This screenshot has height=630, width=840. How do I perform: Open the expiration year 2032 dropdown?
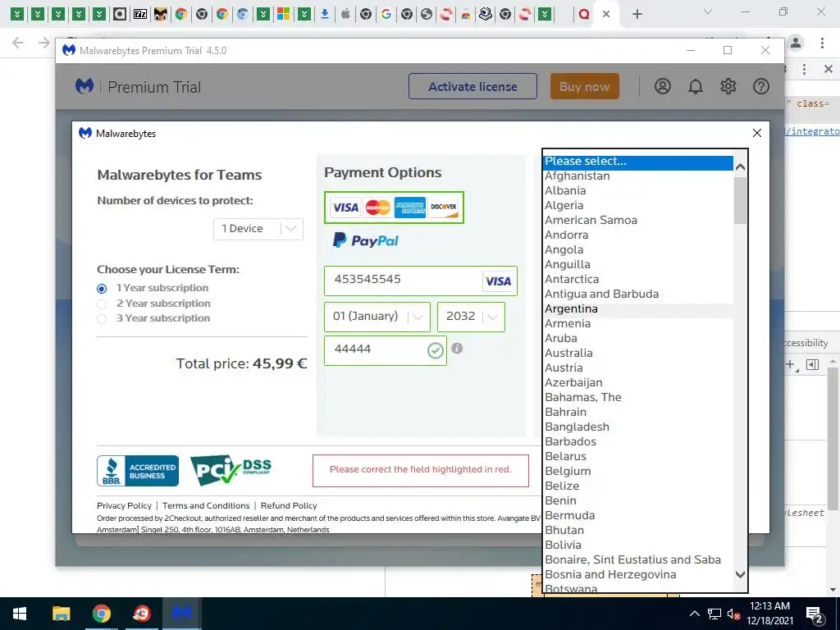[x=471, y=317]
